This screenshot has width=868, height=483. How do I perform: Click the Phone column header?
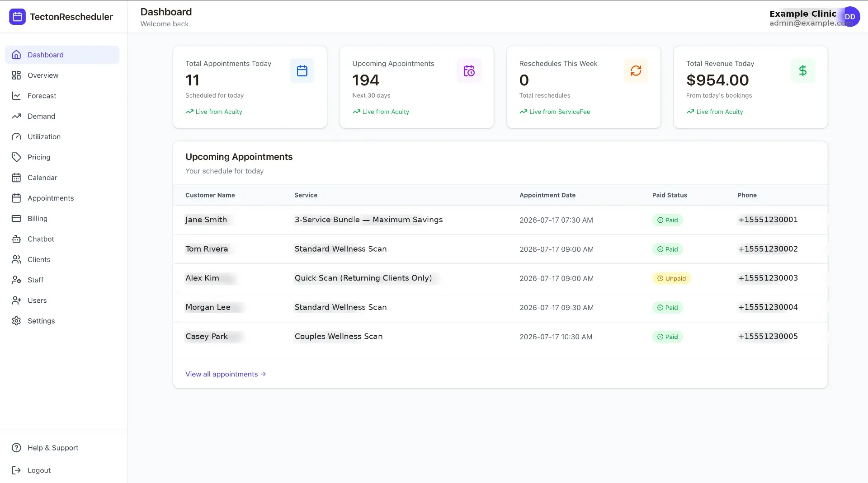point(747,195)
